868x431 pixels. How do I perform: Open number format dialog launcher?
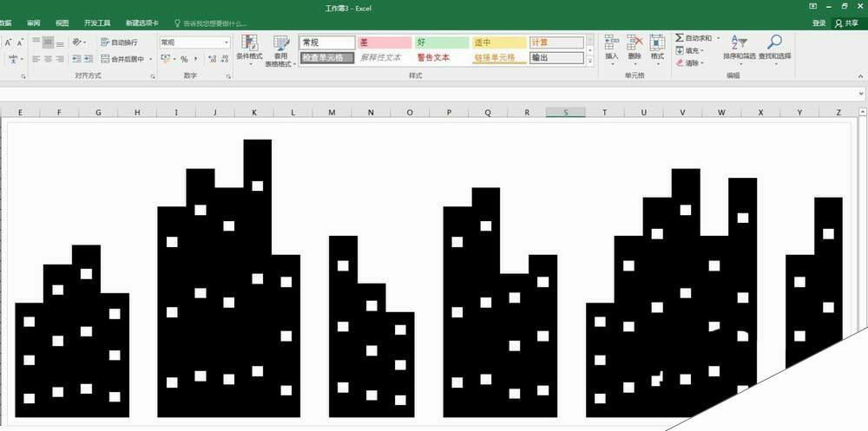(x=228, y=76)
